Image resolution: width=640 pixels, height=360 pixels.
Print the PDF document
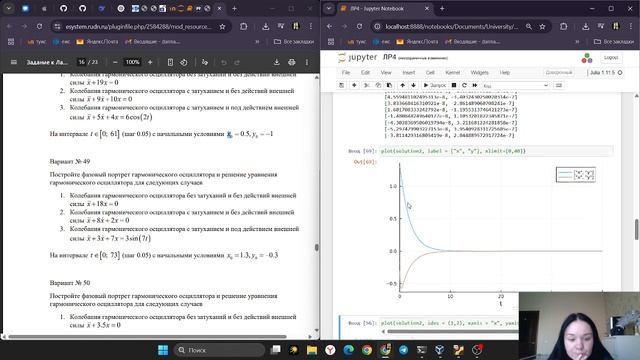click(x=291, y=62)
